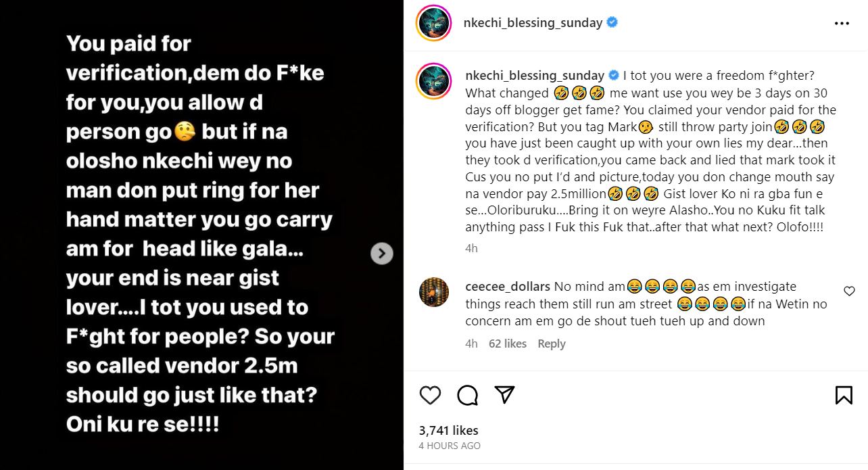Save post with the bookmark icon
The width and height of the screenshot is (868, 470).
tap(844, 395)
